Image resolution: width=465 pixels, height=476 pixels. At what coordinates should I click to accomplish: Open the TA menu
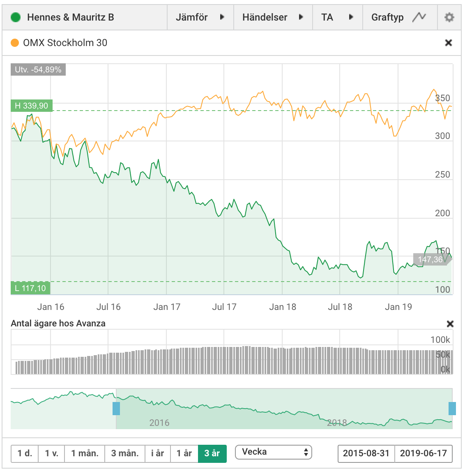[x=338, y=17]
